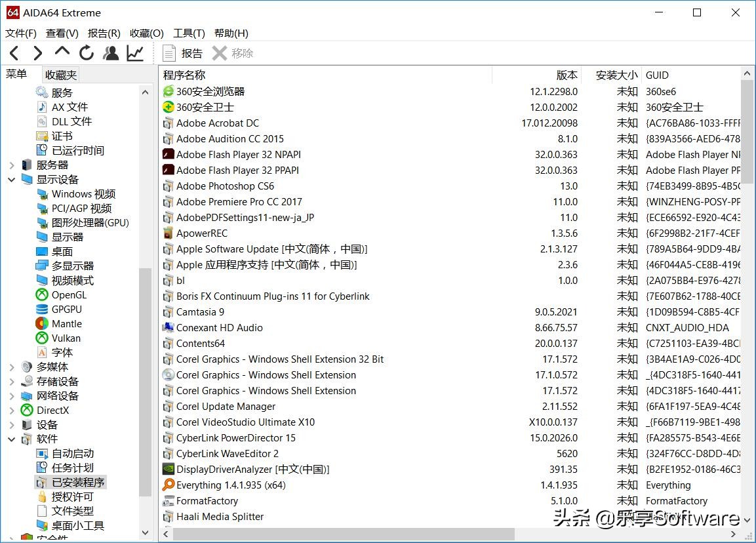Viewport: 756px width, 543px height.
Task: Open the user icon in the toolbar
Action: (x=111, y=53)
